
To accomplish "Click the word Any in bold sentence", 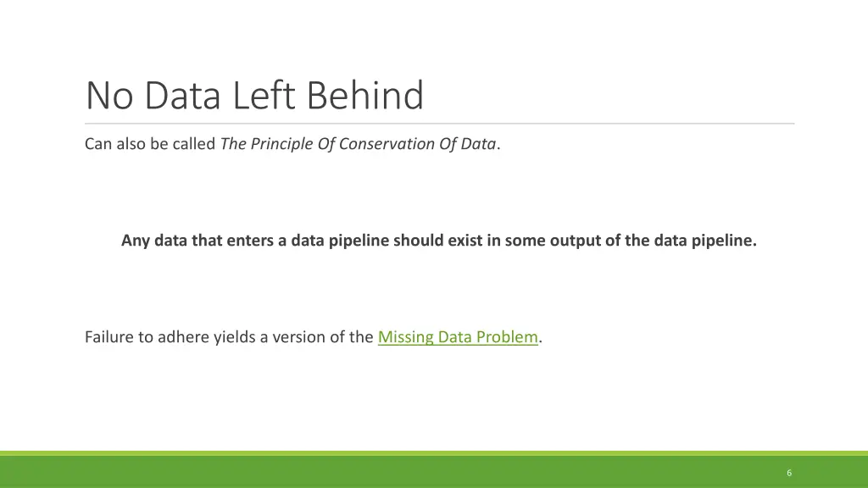I will pos(135,241).
